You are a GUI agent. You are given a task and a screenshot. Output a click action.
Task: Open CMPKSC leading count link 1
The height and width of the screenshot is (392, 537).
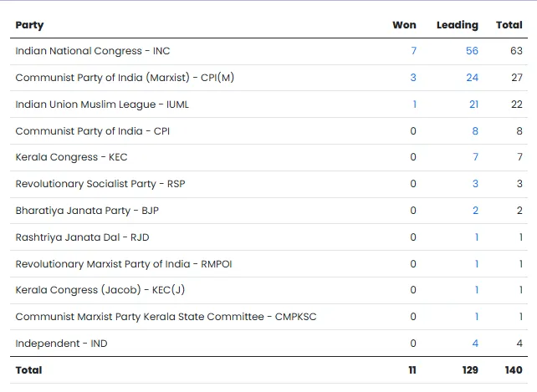tap(477, 317)
